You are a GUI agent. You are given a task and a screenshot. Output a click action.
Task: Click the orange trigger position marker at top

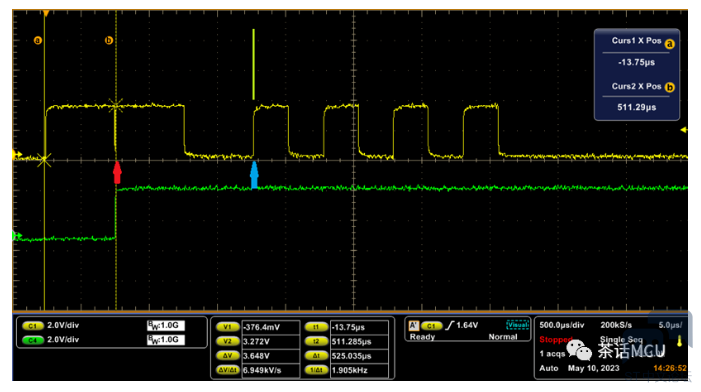[x=46, y=13]
